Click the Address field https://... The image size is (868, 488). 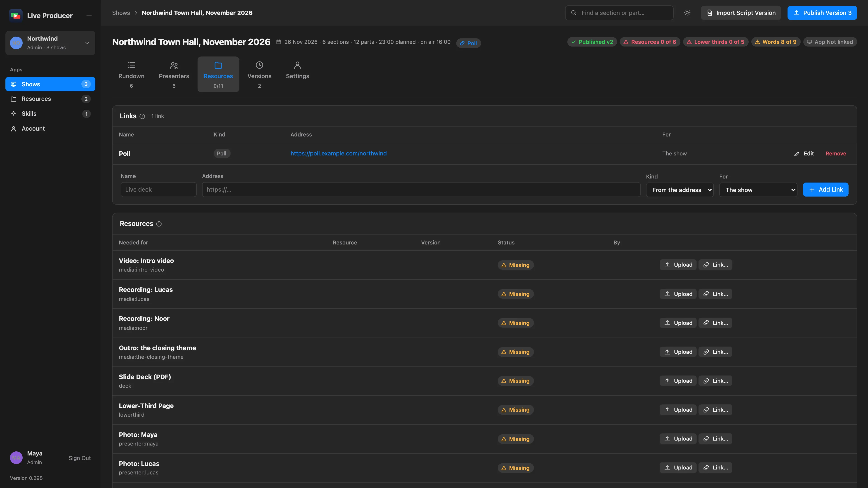click(x=421, y=190)
